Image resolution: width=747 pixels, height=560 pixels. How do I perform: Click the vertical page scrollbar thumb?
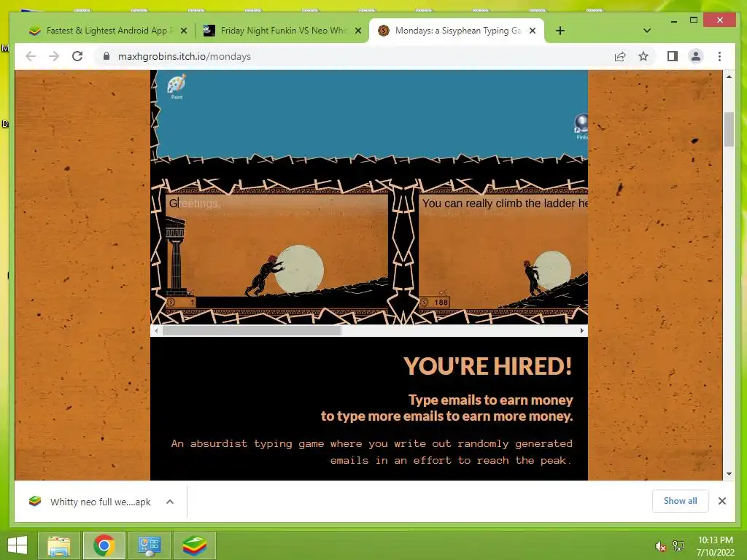point(729,130)
